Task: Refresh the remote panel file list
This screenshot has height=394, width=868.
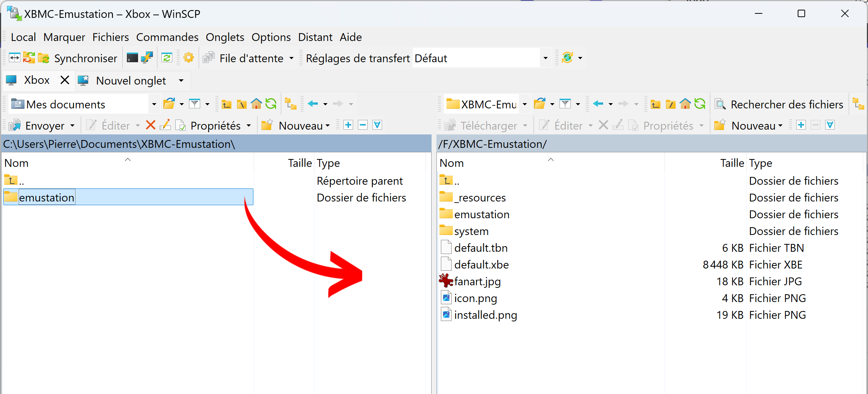Action: tap(700, 104)
